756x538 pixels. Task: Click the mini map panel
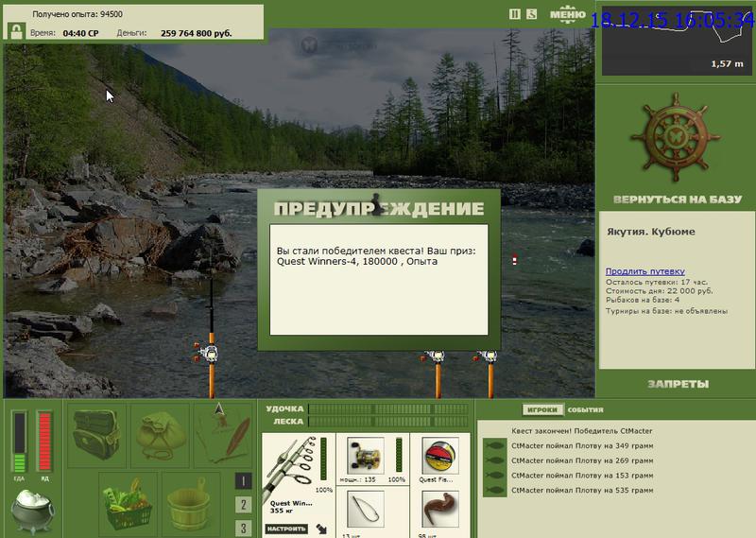[x=677, y=42]
